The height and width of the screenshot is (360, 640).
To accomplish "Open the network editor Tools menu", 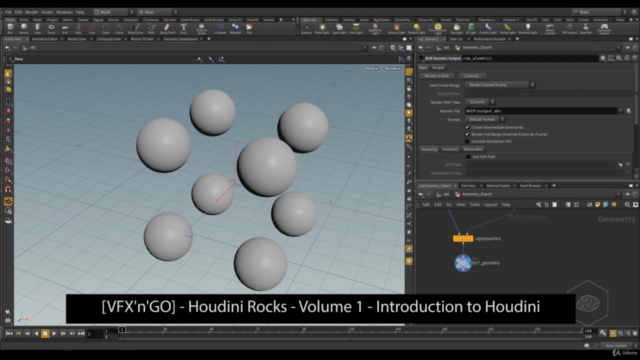I will coord(474,204).
